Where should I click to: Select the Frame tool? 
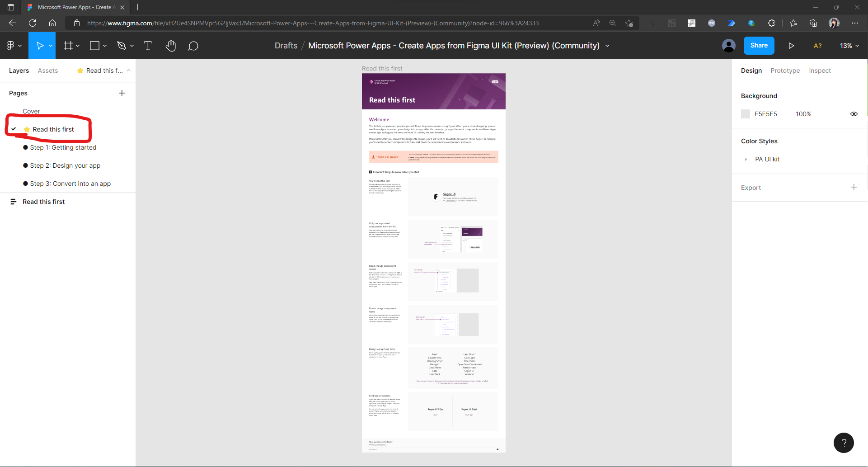coord(68,46)
